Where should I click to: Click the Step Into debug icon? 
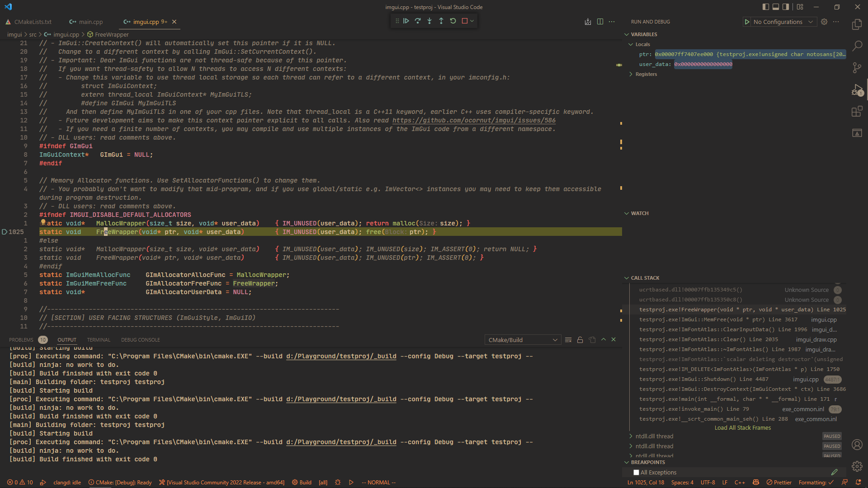pyautogui.click(x=429, y=21)
